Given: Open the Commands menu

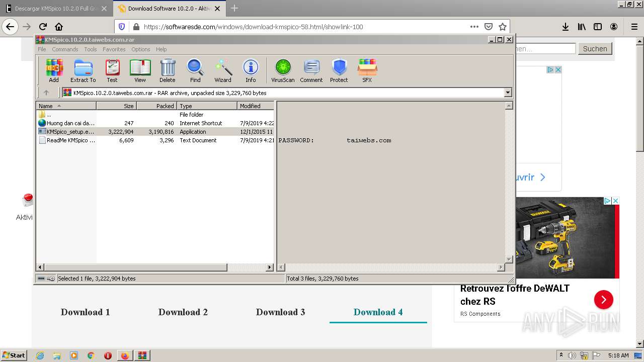Looking at the screenshot, I should tap(65, 49).
